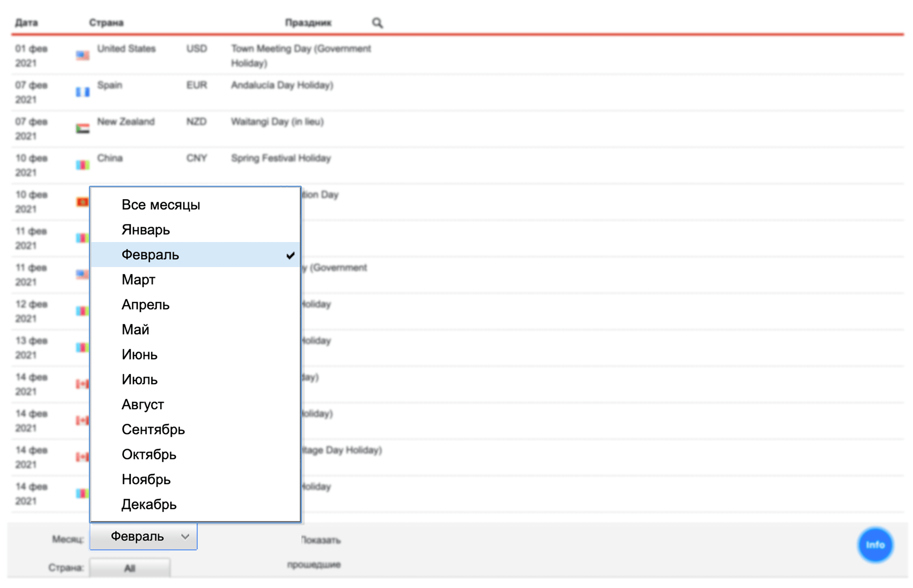Select Все месяцы in month list

tap(161, 205)
